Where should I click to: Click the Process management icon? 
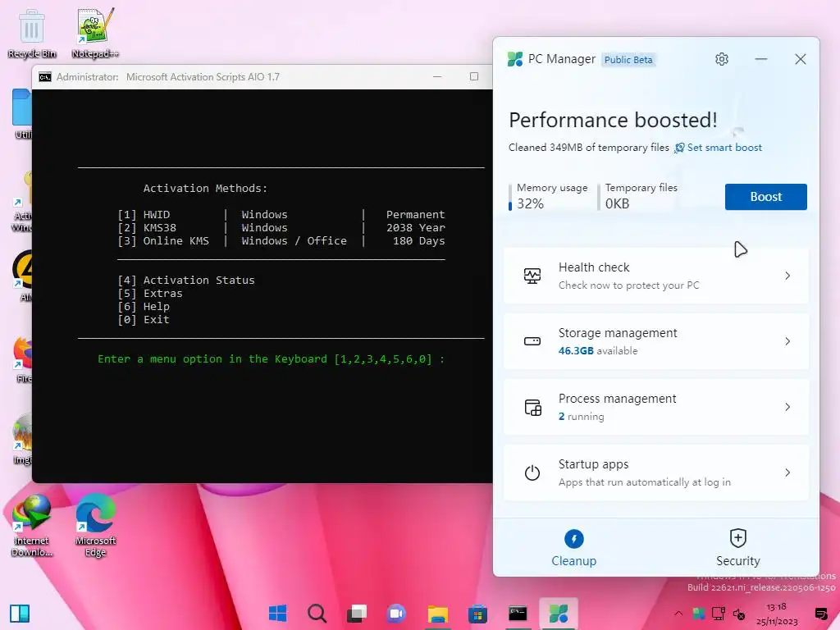[x=532, y=407]
